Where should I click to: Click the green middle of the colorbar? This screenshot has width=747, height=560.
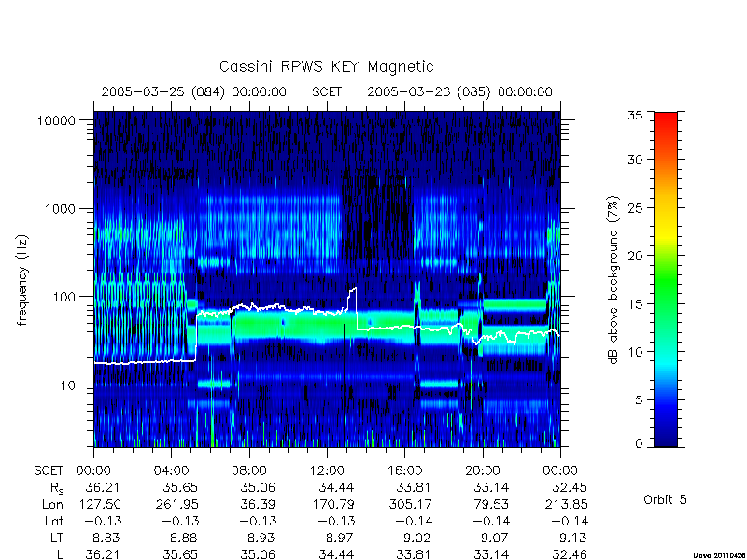(x=666, y=280)
